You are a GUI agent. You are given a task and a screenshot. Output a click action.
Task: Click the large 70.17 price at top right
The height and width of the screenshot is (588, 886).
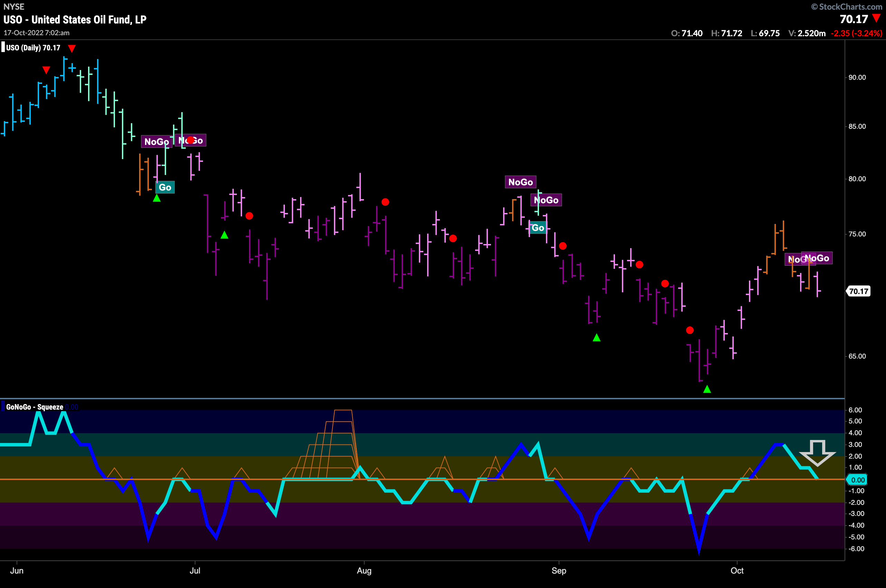pos(854,19)
